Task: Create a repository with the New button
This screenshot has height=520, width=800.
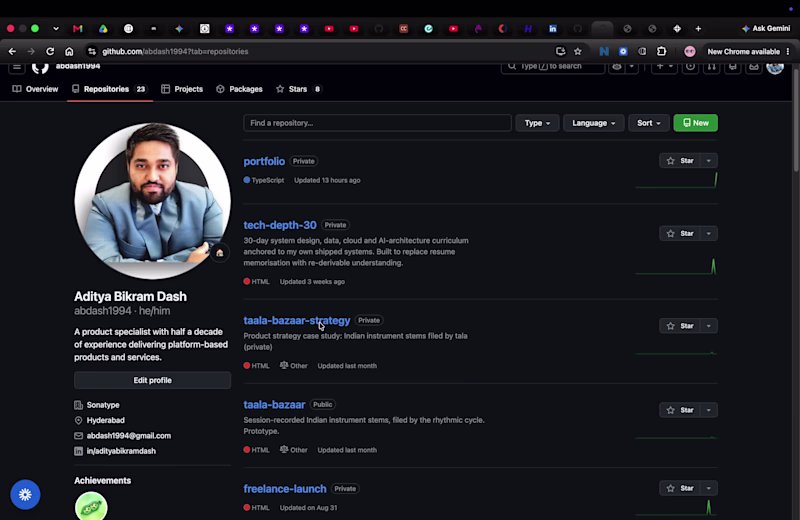Action: [x=695, y=123]
